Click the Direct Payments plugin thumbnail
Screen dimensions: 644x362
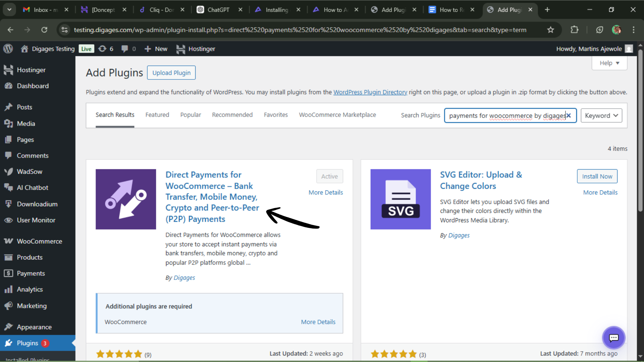point(126,199)
